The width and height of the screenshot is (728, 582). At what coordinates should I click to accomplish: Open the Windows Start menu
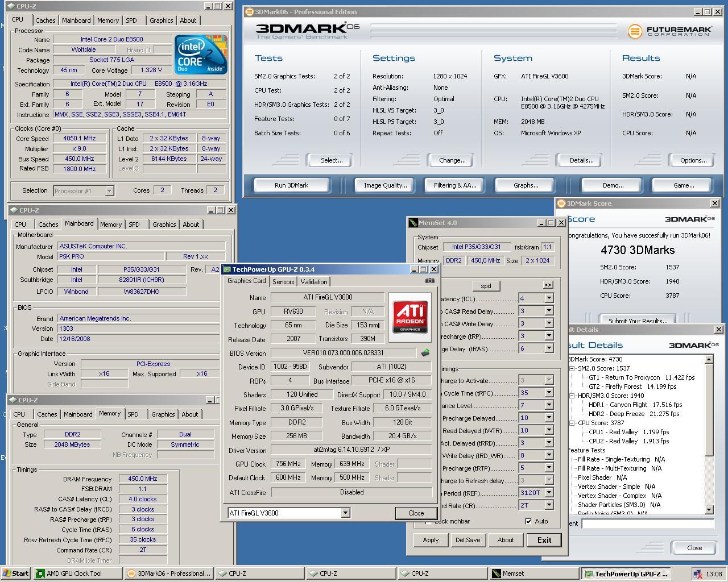[x=15, y=573]
